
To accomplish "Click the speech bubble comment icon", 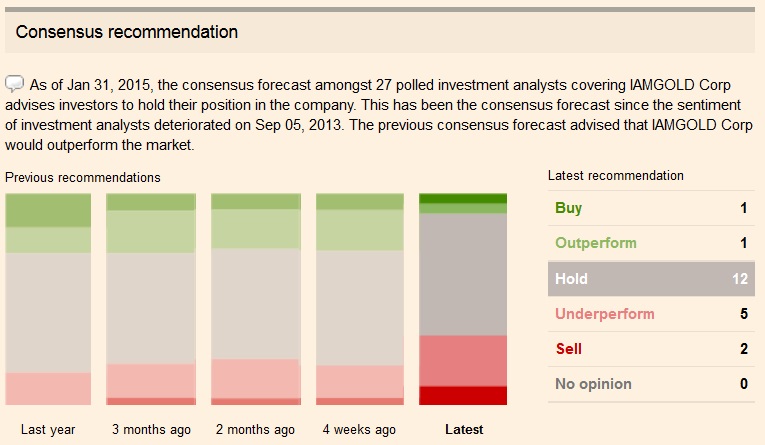I will (15, 83).
